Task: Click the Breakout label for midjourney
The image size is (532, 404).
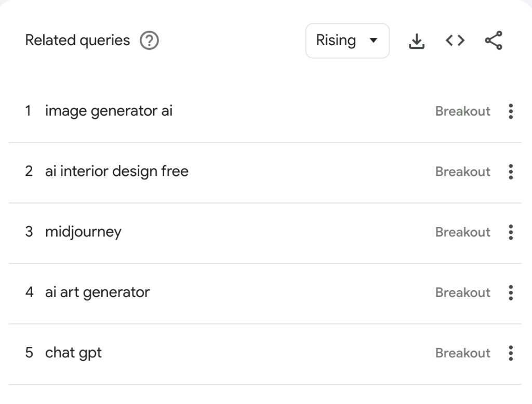Action: (x=462, y=232)
